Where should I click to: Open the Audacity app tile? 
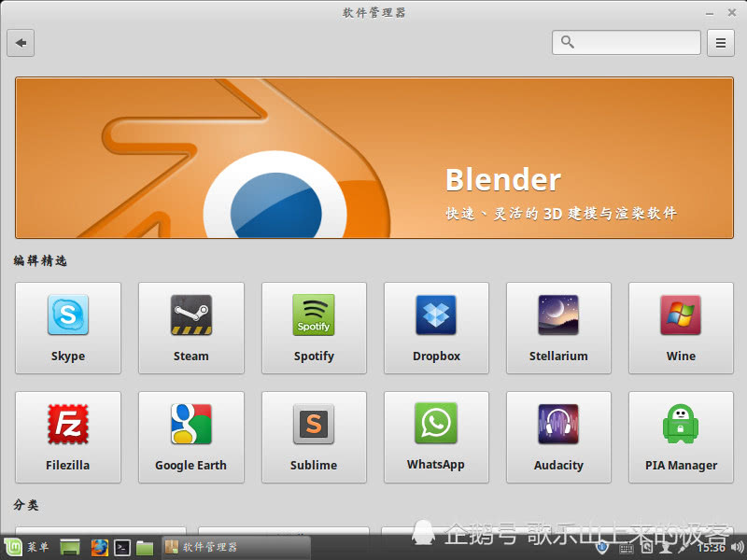(558, 437)
